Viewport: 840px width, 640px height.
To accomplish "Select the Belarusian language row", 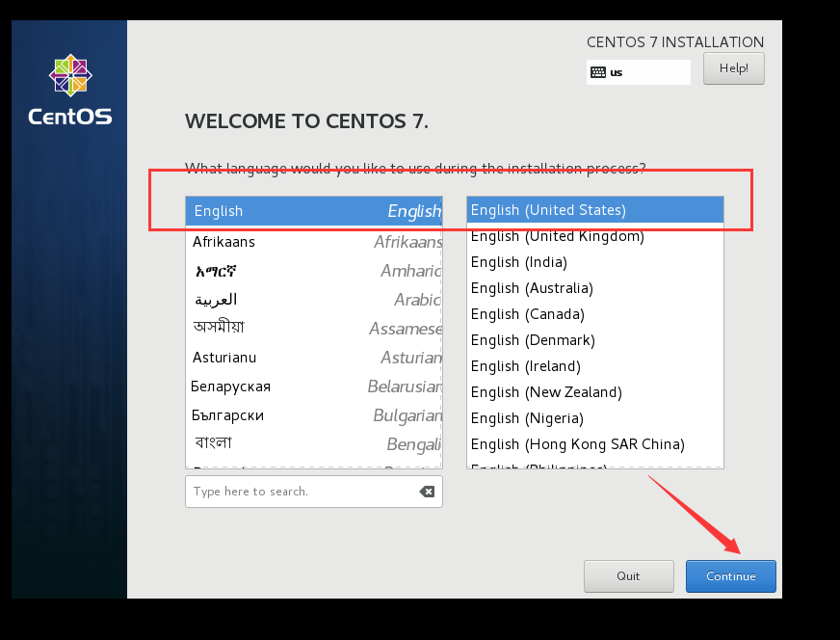I will click(x=314, y=387).
